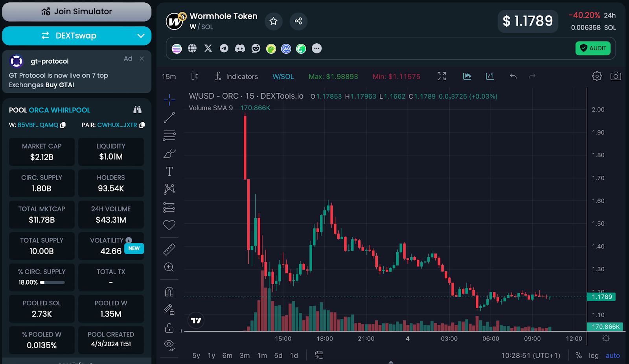This screenshot has height=364, width=629.
Task: Toggle the market cap chart display icon
Action: pyautogui.click(x=490, y=76)
